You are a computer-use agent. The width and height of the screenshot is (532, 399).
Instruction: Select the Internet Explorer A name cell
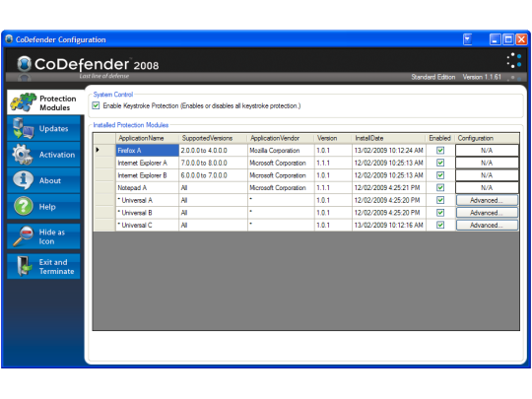click(147, 163)
